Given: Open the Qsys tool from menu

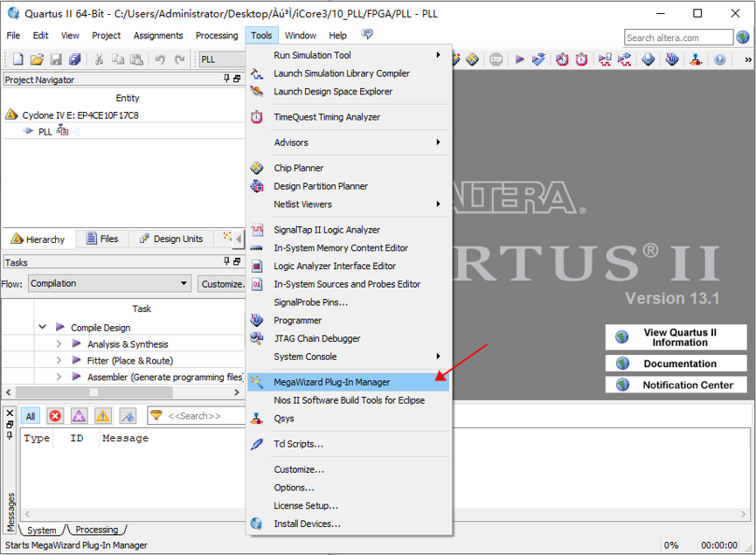Looking at the screenshot, I should click(x=283, y=419).
